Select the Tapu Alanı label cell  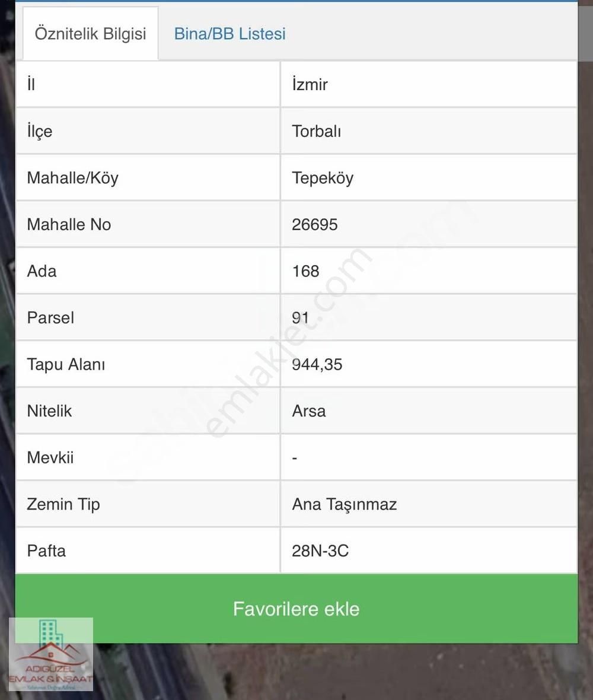(148, 364)
